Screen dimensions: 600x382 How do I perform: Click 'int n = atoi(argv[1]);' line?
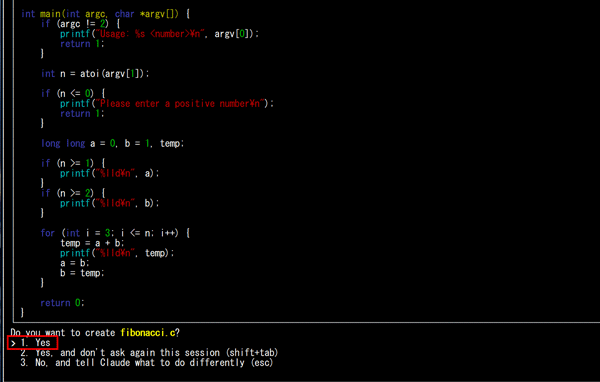pos(95,73)
